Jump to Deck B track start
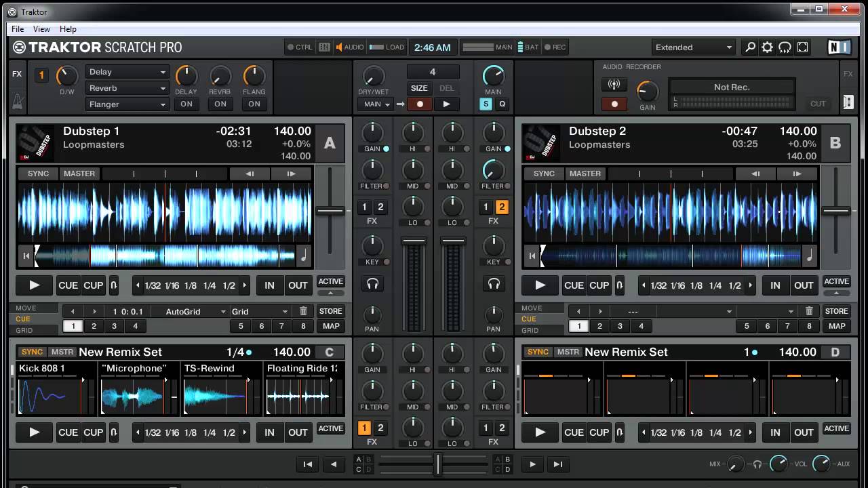 click(532, 256)
